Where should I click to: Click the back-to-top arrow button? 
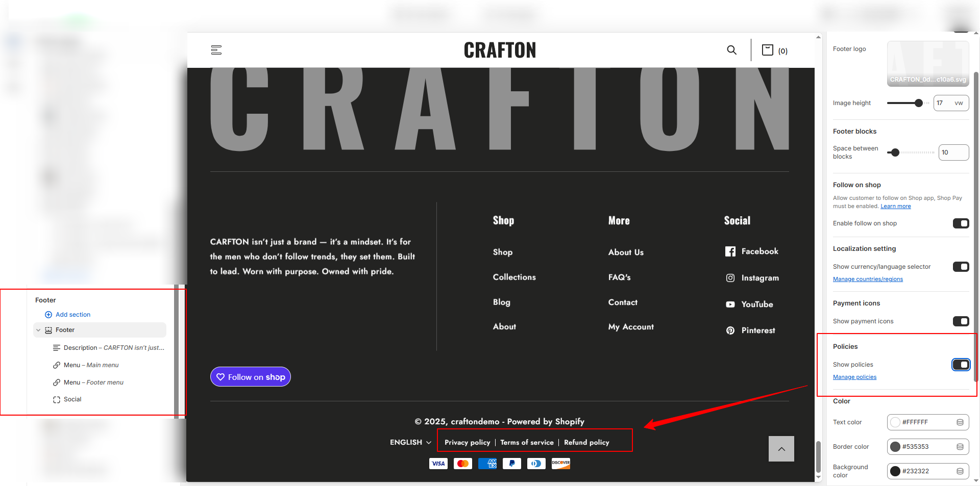(781, 449)
